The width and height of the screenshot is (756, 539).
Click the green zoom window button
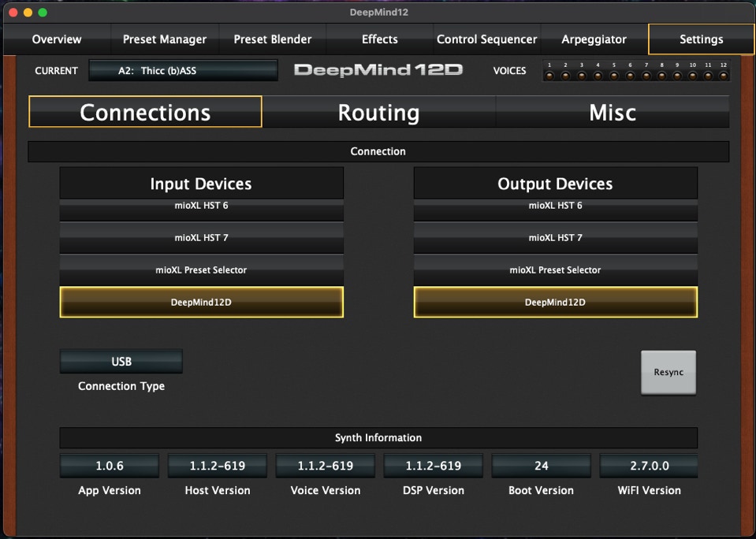pos(43,12)
